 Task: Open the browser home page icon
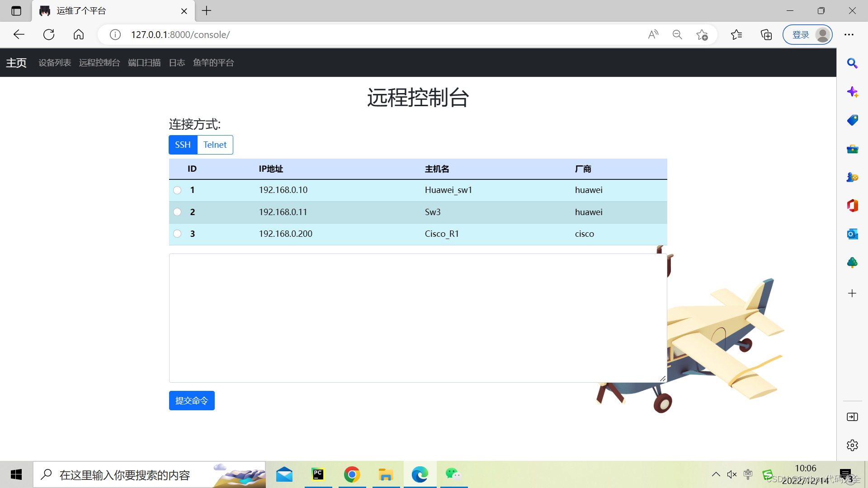79,34
